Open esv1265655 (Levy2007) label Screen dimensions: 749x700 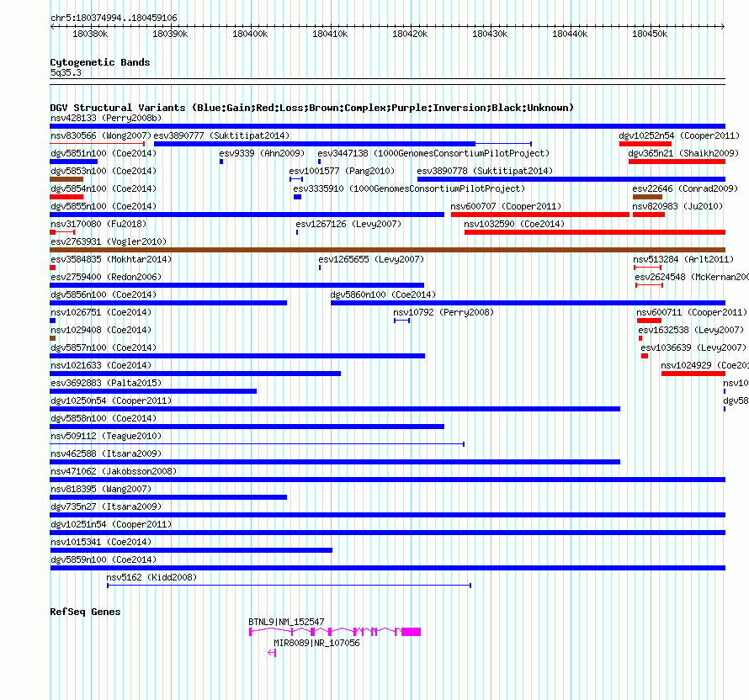click(371, 259)
